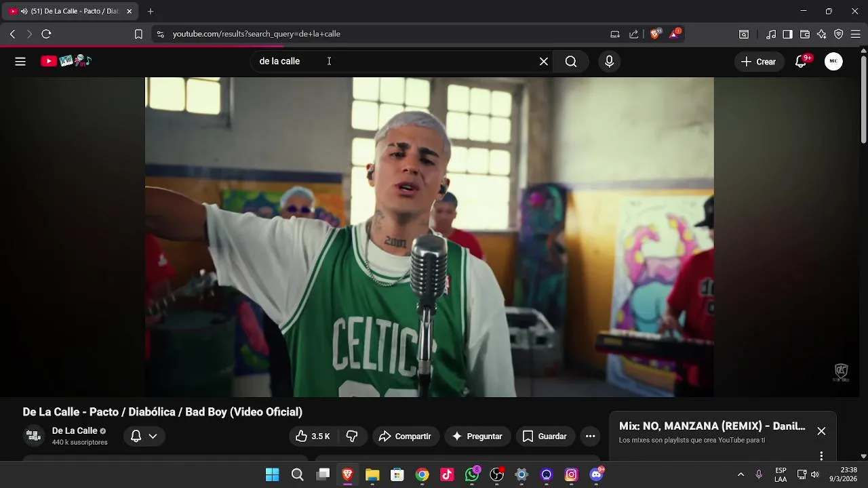The image size is (868, 488).
Task: Open the MC account avatar menu
Action: tap(833, 61)
